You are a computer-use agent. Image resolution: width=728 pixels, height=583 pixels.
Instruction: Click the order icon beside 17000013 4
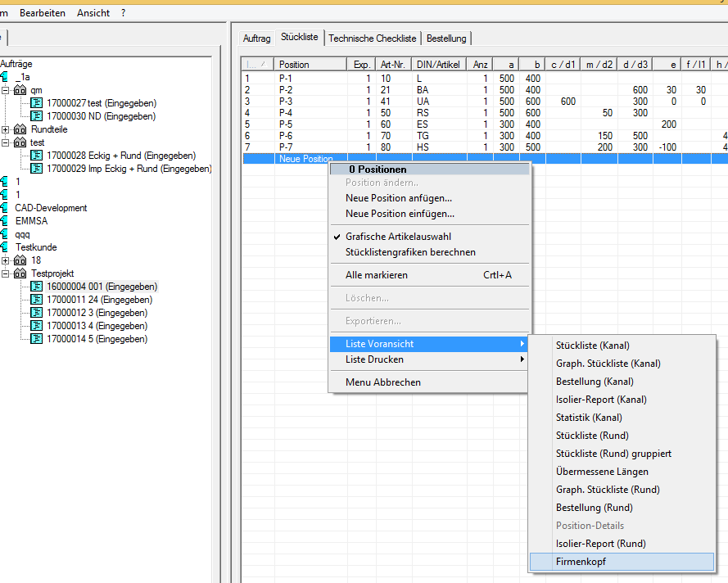pyautogui.click(x=36, y=326)
